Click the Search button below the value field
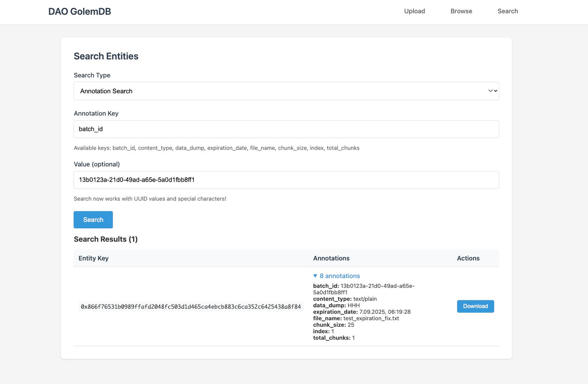 93,219
